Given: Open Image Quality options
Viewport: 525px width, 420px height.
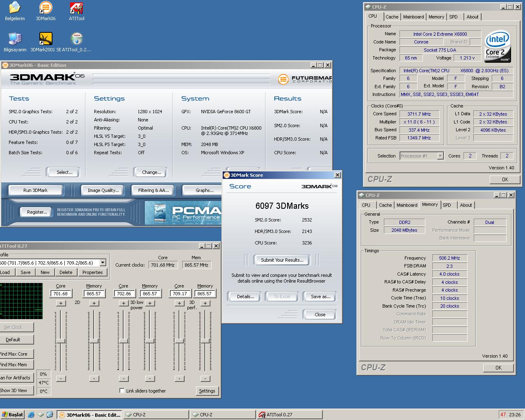Looking at the screenshot, I should [103, 190].
